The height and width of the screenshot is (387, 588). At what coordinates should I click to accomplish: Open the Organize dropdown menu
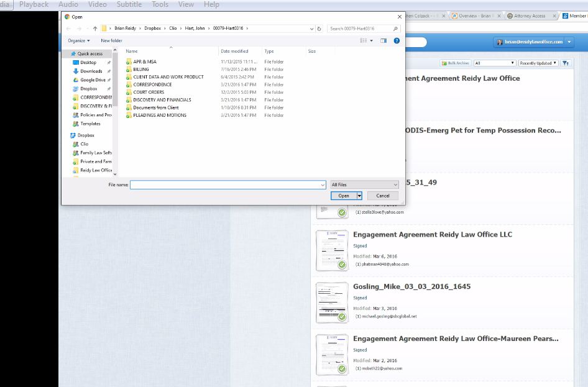click(x=80, y=40)
